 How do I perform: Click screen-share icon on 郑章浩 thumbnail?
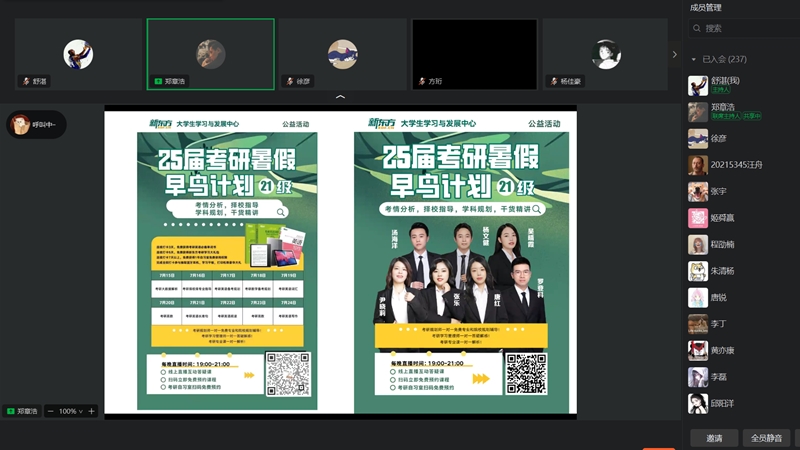[x=158, y=81]
